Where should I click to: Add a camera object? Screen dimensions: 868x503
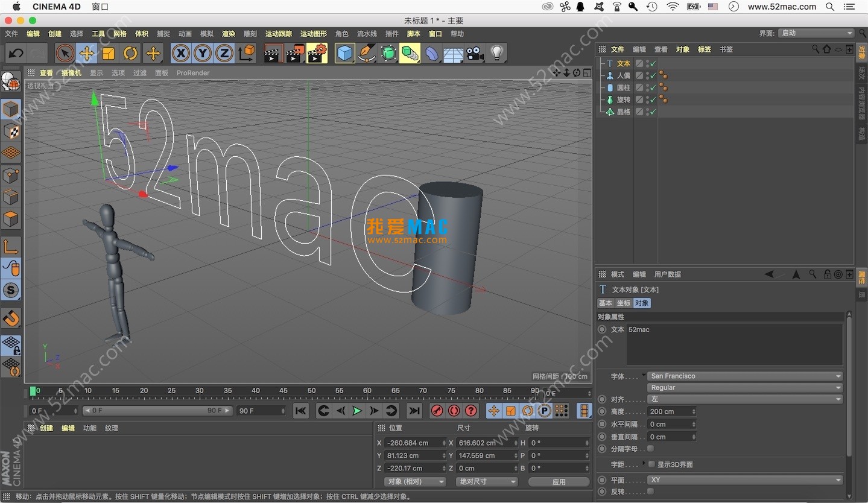click(475, 53)
